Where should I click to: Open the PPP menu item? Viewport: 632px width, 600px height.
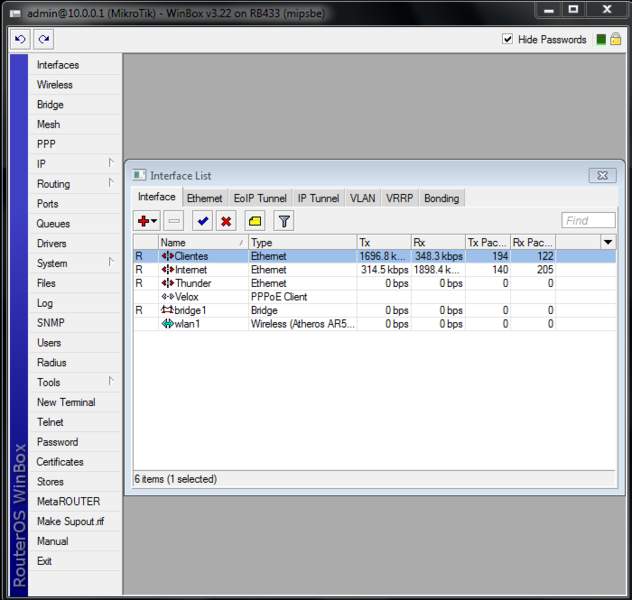point(75,144)
